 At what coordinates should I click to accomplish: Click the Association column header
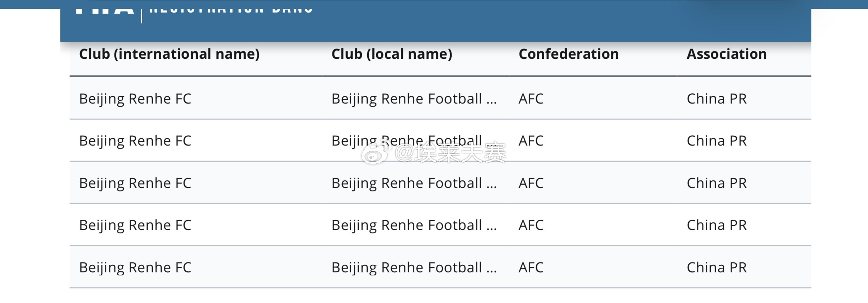[x=726, y=54]
